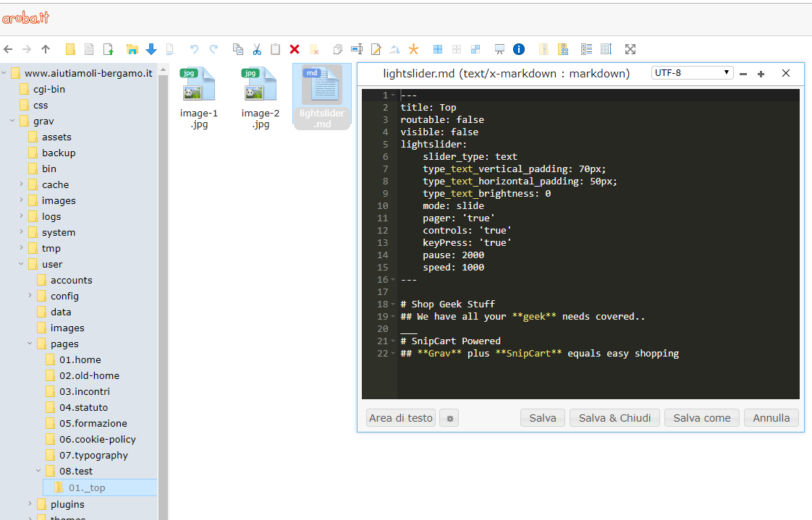Screen dimensions: 812x520
Task: Click the orange asterisk toolbar icon
Action: pos(413,49)
